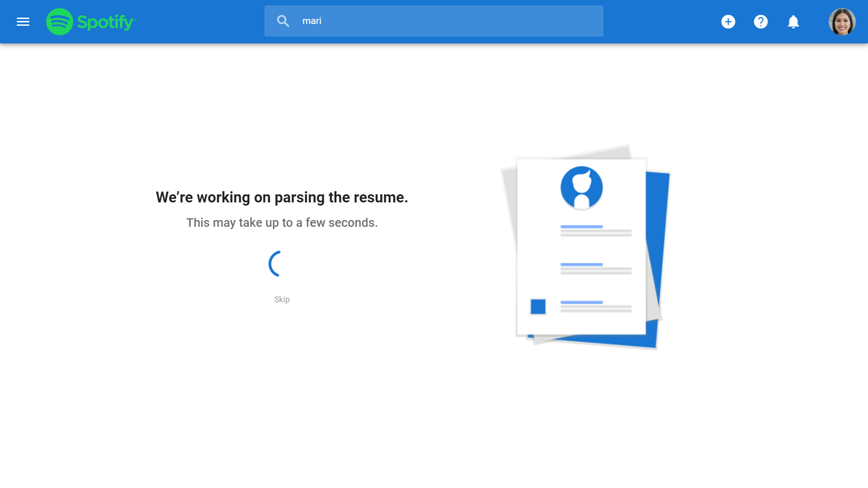Screen dimensions: 868x488
Task: Click the question mark help icon
Action: [761, 21]
